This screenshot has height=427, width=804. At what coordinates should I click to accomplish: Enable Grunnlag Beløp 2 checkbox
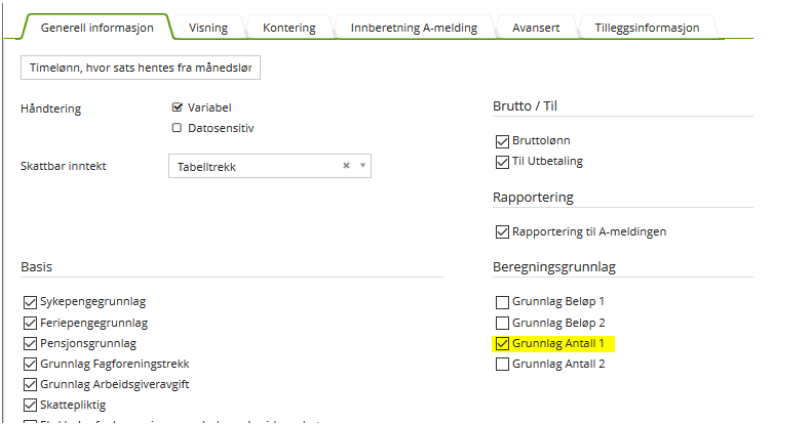502,323
